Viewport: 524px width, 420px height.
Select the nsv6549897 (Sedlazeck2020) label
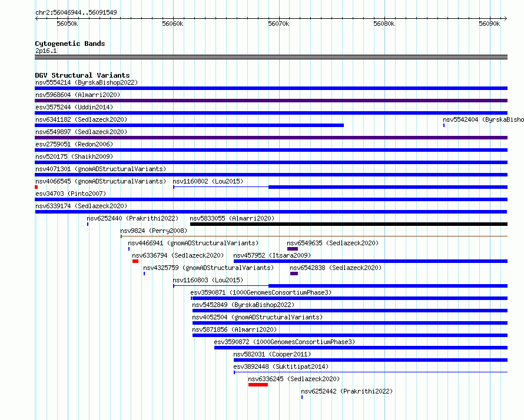(x=81, y=132)
